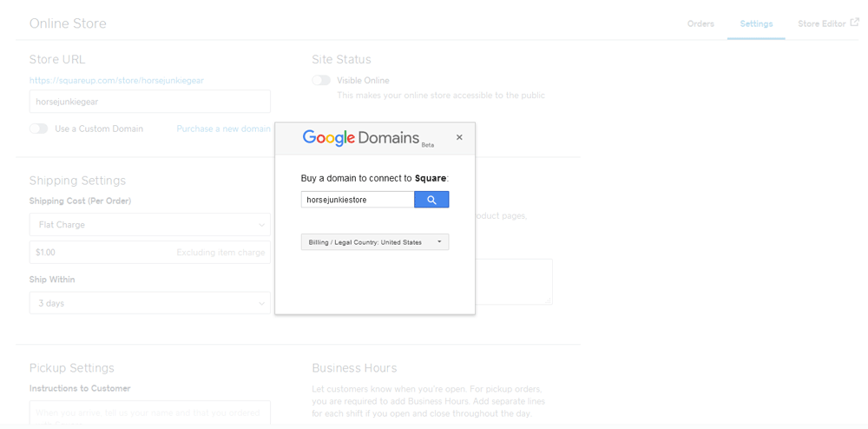
Task: Click the Business Hours heading
Action: [x=354, y=368]
